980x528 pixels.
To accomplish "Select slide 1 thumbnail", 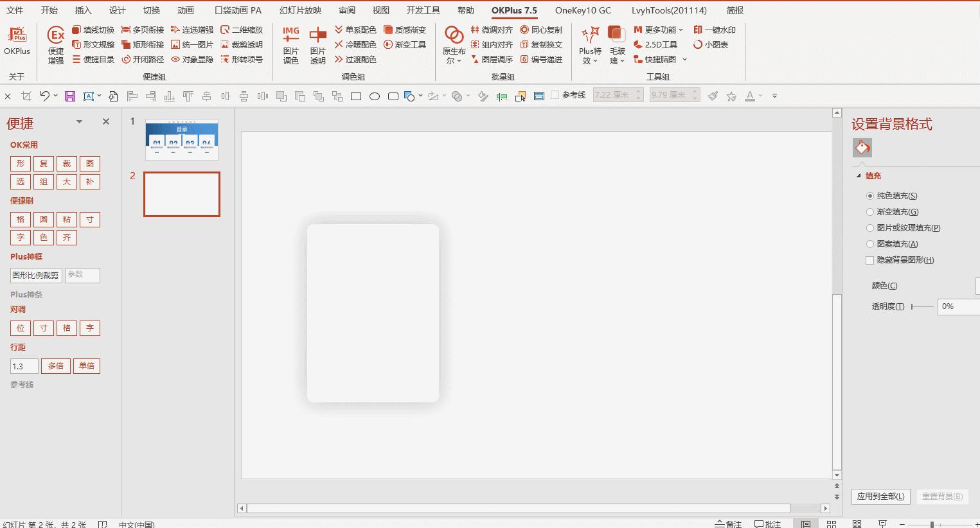I will coord(182,139).
